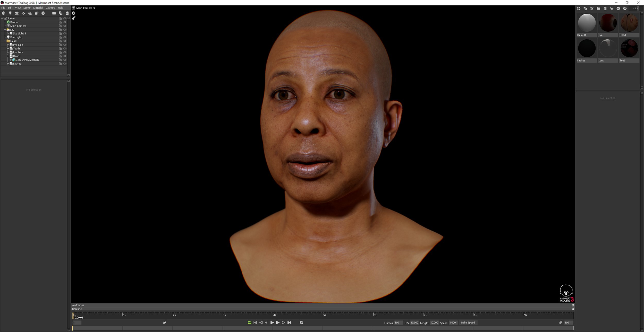The image size is (644, 332).
Task: Click the Bake Speed button
Action: pyautogui.click(x=468, y=322)
